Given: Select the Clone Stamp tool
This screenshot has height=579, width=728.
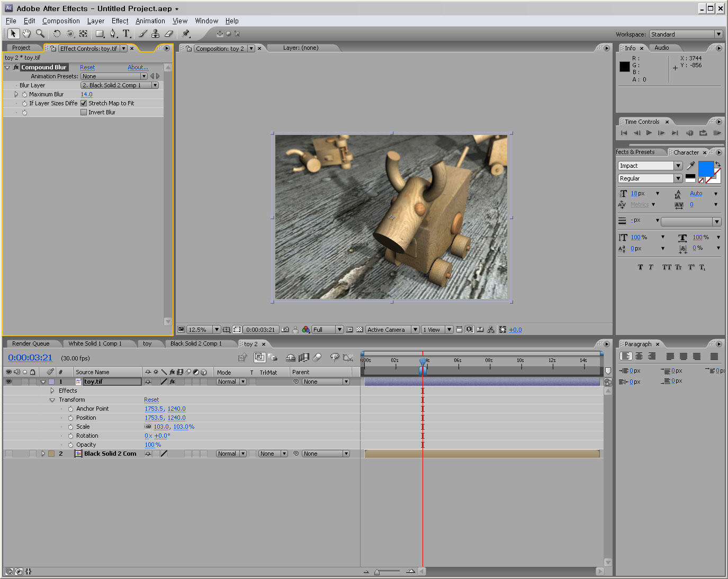Looking at the screenshot, I should pyautogui.click(x=156, y=33).
